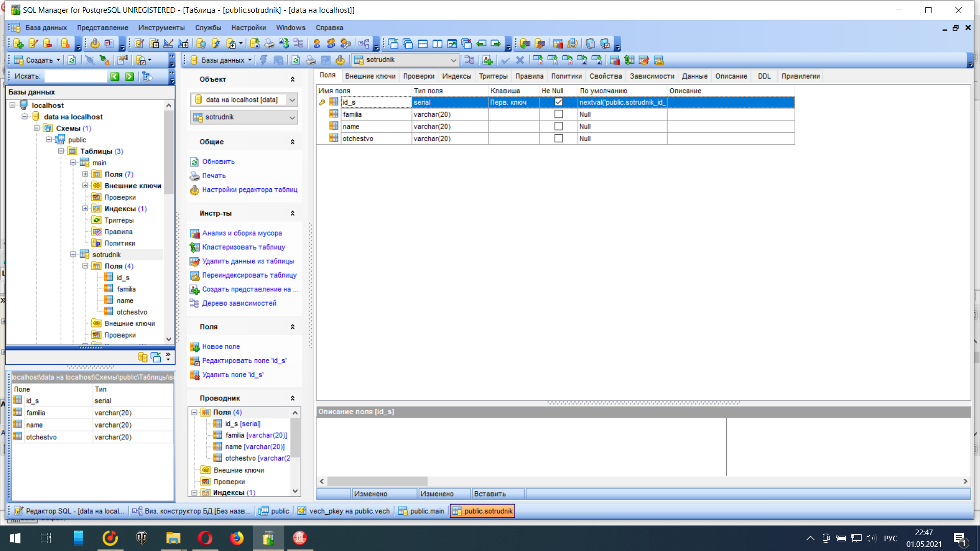Switch to the DDL tab
Image resolution: width=980 pixels, height=551 pixels.
coord(764,76)
